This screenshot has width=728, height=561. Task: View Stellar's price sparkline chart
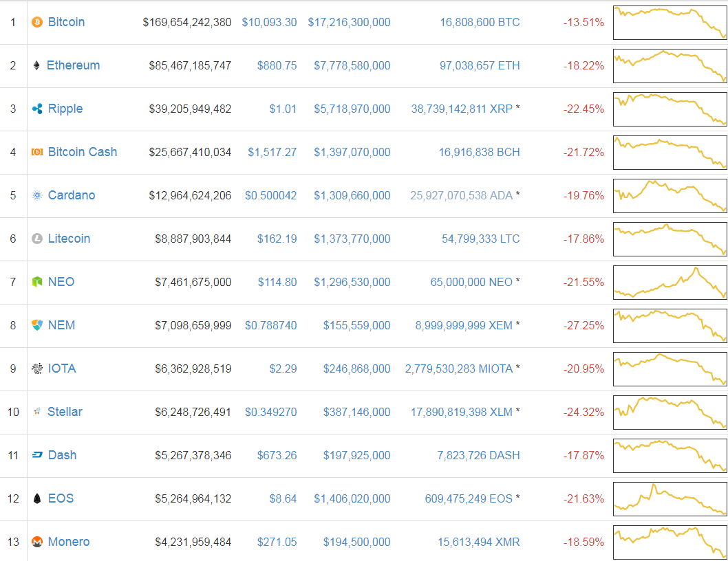[x=670, y=412]
